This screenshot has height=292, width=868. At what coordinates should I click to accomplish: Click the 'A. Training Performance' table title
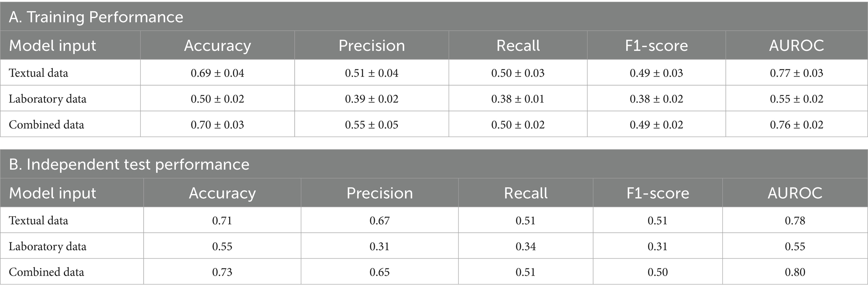96,17
